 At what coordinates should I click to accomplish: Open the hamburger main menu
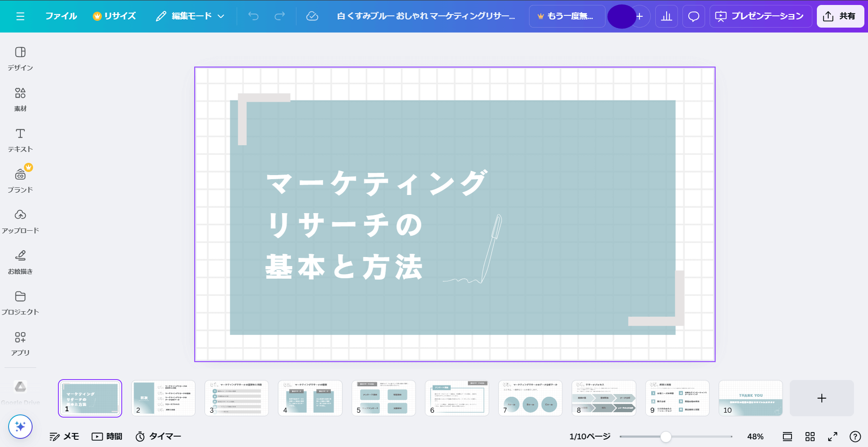click(20, 16)
